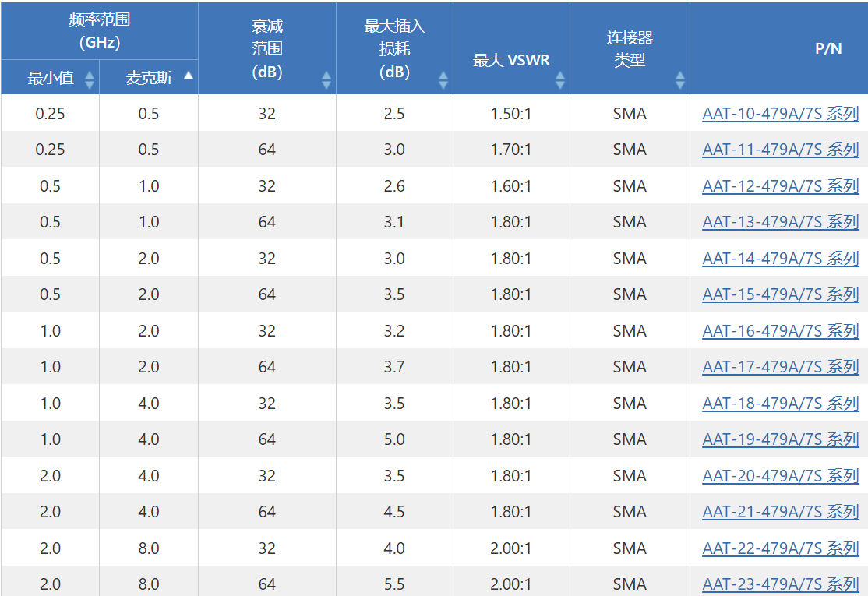Open the AAT-10-479A/7S 系列 link
868x596 pixels.
(780, 114)
